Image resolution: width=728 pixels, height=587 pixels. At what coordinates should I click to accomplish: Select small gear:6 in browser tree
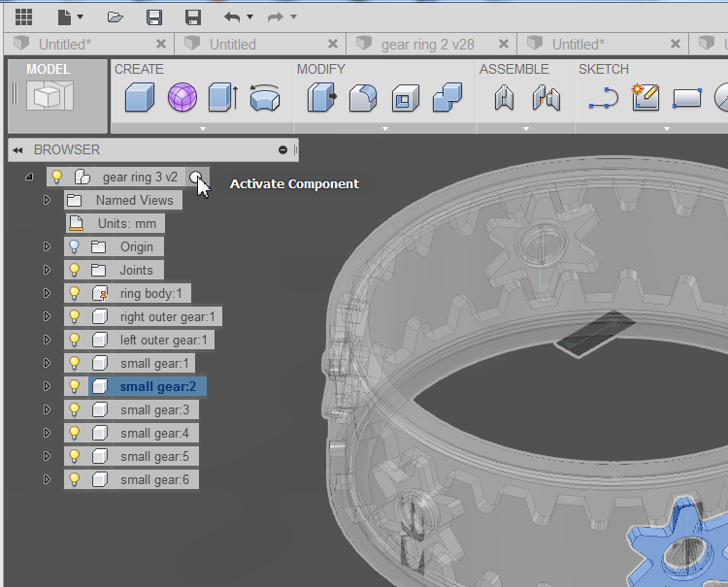(x=153, y=479)
